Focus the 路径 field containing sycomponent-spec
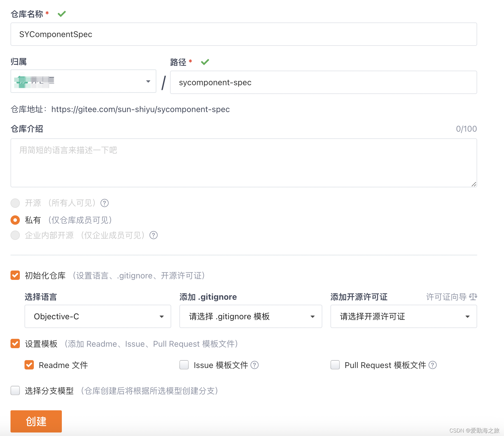Image resolution: width=504 pixels, height=436 pixels. coord(323,82)
